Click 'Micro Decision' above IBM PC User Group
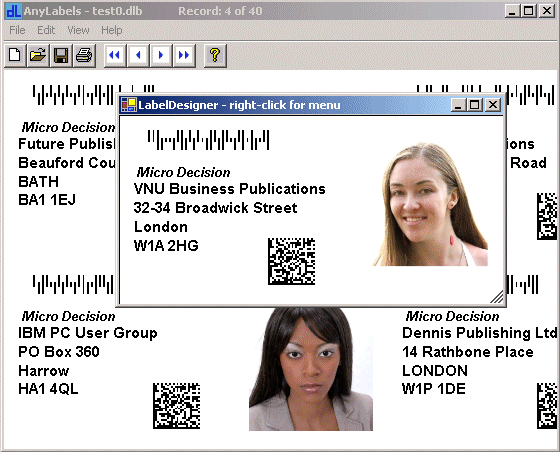Viewport: 560px width, 452px height. pos(68,316)
